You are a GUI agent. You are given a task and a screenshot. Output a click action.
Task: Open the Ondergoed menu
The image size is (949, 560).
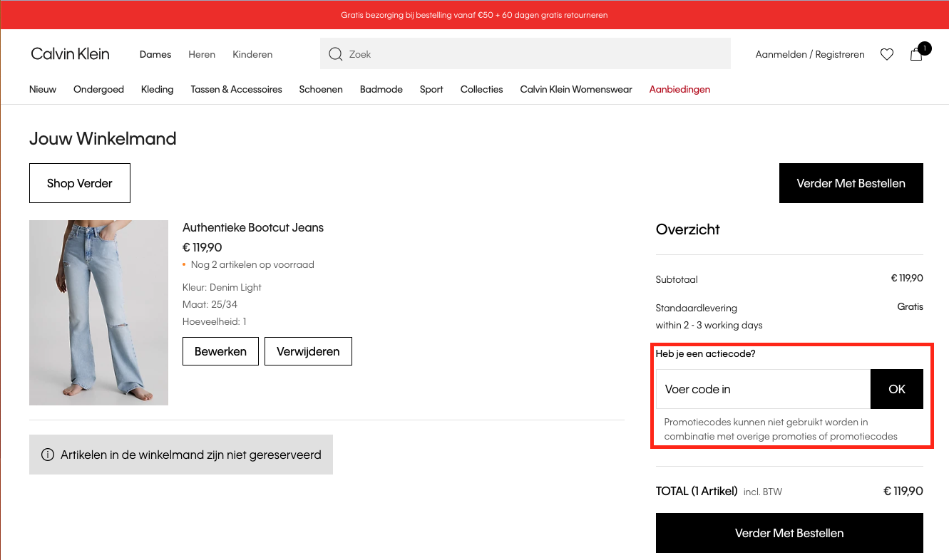(x=98, y=89)
